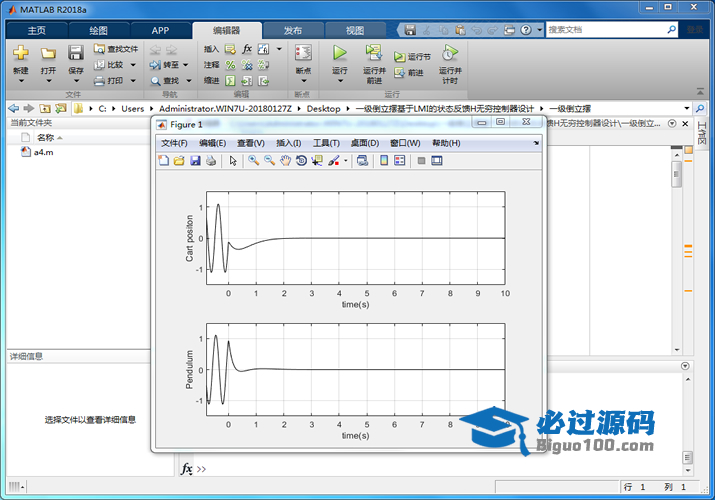Open the 工具(T) menu in Figure 1
715x500 pixels.
tap(326, 143)
